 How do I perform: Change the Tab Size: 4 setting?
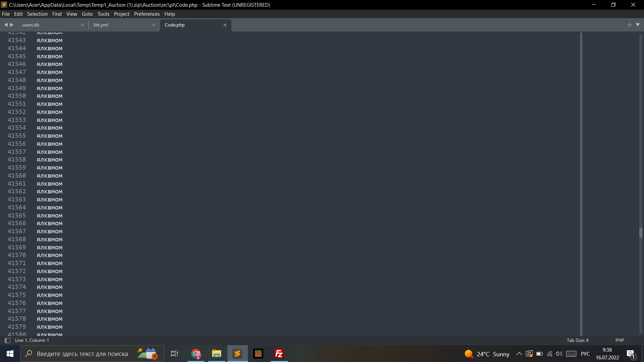click(578, 341)
